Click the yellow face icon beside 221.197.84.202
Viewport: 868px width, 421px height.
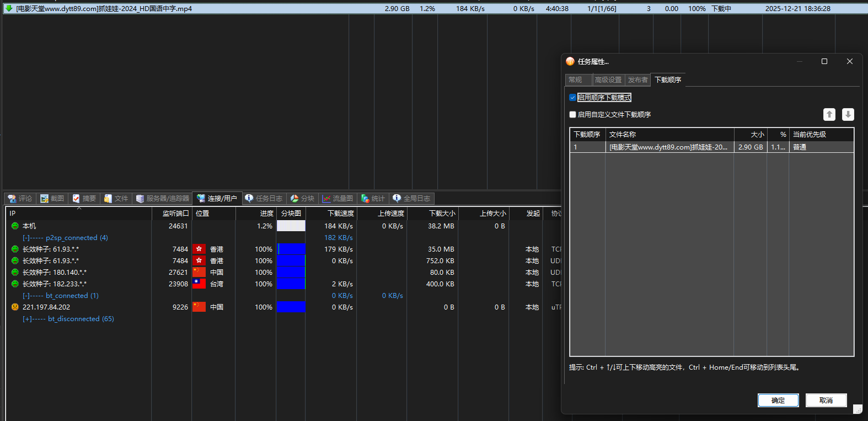pos(15,307)
